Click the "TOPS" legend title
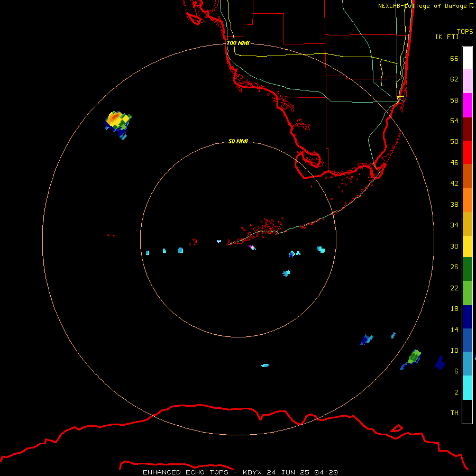This screenshot has height=476, width=476. (465, 31)
